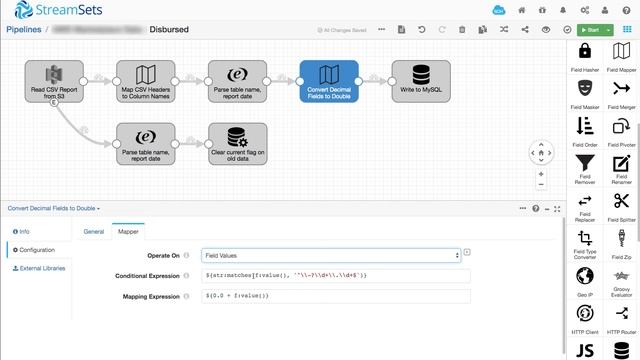
Task: Share the pipeline
Action: coord(525,29)
